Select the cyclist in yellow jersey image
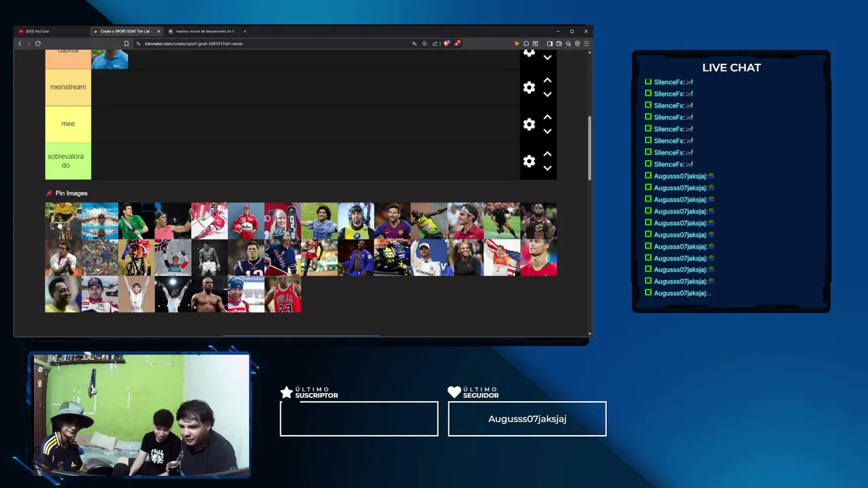 (63, 221)
